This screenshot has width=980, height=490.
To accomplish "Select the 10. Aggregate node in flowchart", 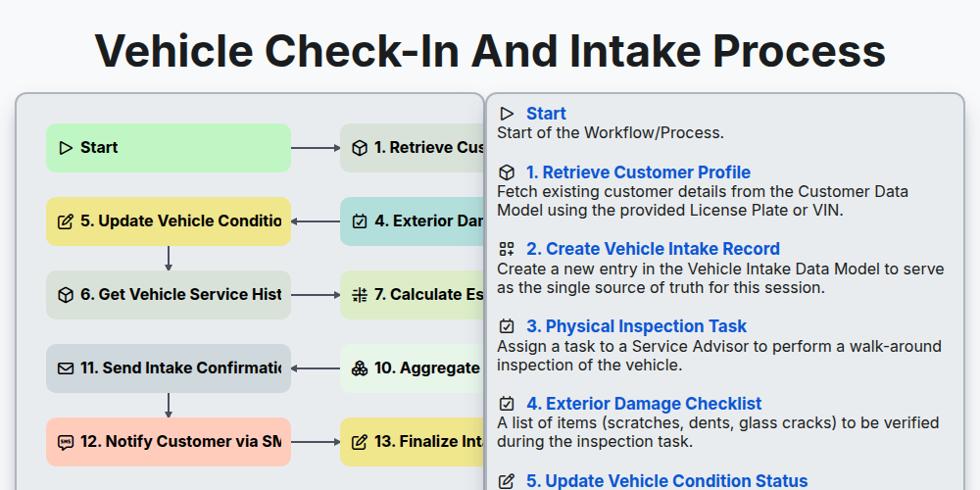I will point(413,368).
